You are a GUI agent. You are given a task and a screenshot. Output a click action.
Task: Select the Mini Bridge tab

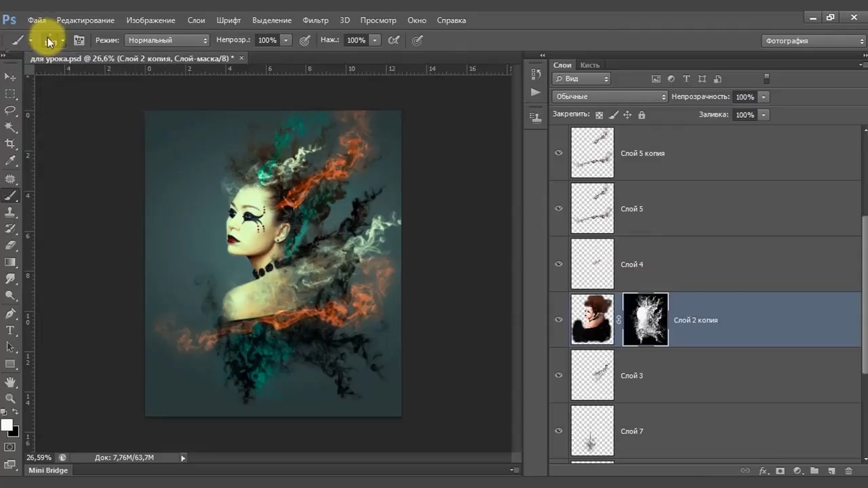(47, 470)
